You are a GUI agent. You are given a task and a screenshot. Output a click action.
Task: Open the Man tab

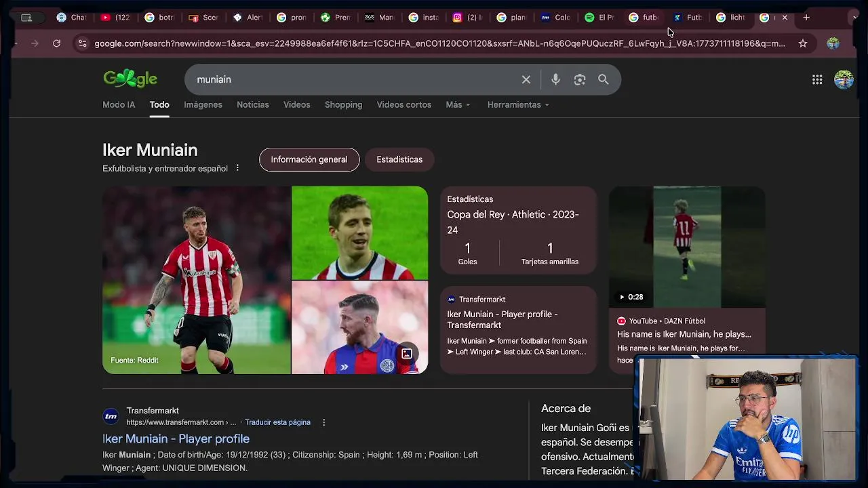[379, 18]
